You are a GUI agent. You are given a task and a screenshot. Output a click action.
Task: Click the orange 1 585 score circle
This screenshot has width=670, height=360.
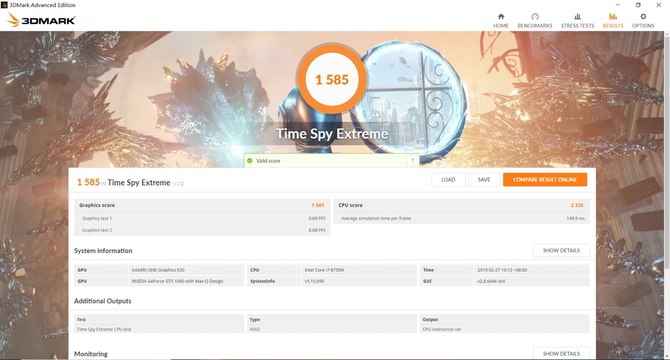(x=332, y=79)
